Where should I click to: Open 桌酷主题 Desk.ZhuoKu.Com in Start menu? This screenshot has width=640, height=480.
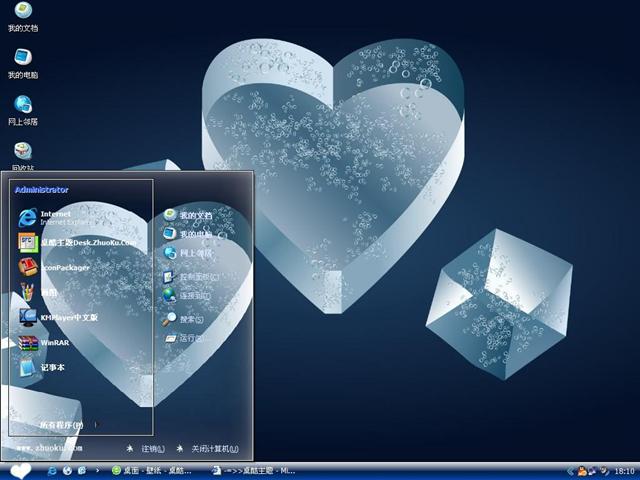click(x=77, y=242)
